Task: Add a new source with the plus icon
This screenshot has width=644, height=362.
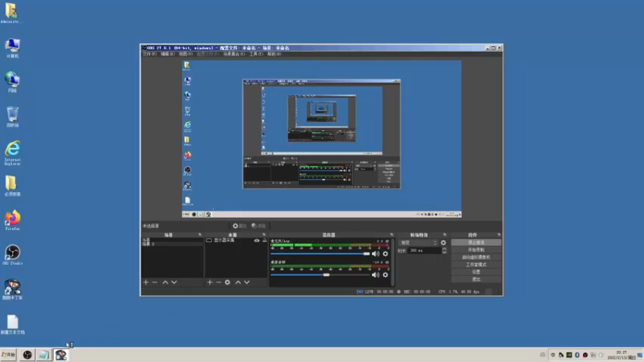Action: point(210,282)
